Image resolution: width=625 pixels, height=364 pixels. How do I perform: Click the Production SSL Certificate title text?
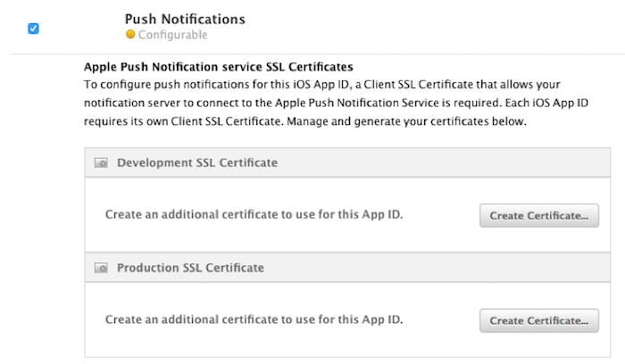tap(190, 268)
